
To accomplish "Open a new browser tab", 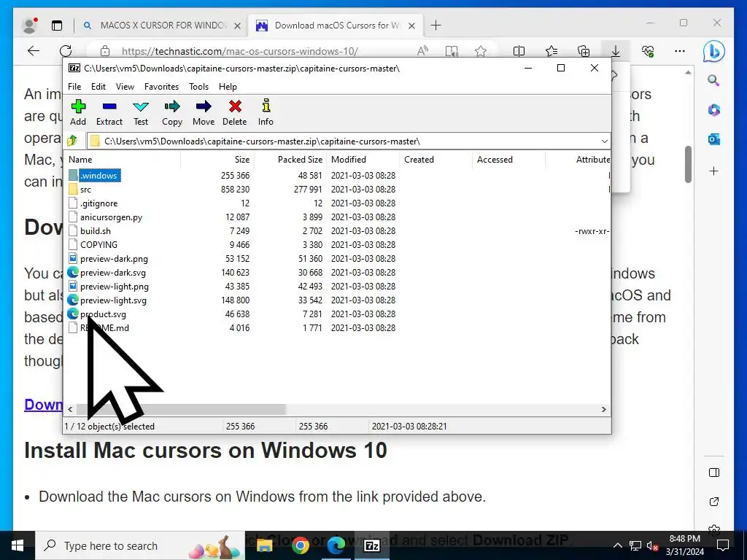I will coord(436,26).
